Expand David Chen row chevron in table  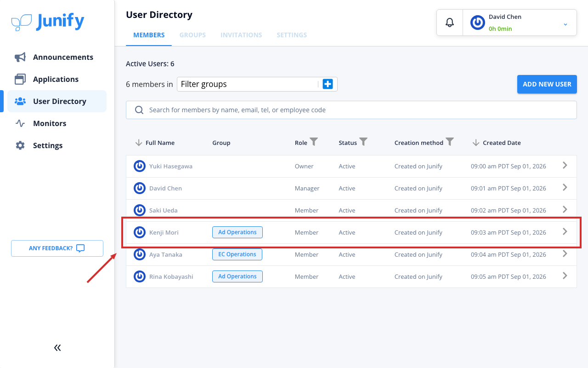pos(565,187)
